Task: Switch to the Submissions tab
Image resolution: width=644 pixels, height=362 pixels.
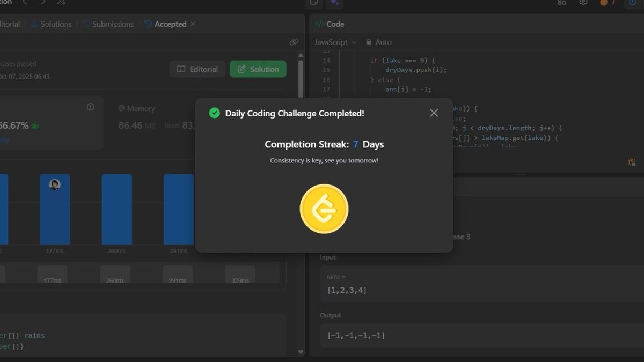Action: coord(108,24)
